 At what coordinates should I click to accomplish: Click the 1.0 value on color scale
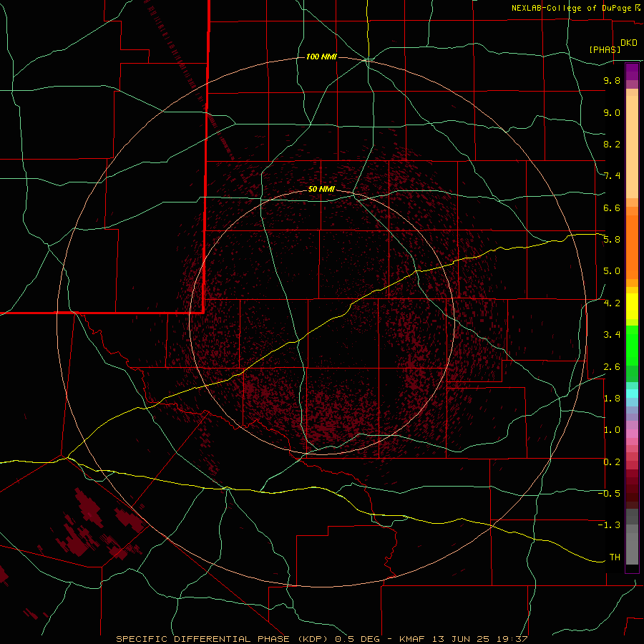pos(612,430)
